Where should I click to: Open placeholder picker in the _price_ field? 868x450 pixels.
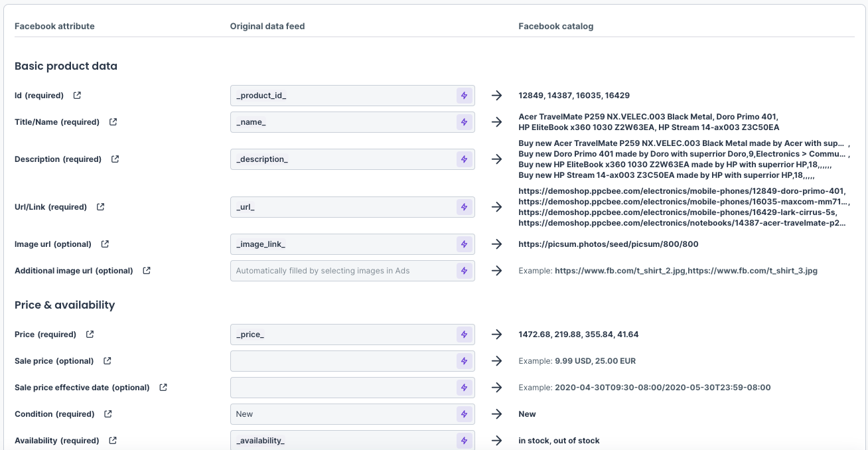click(x=464, y=335)
